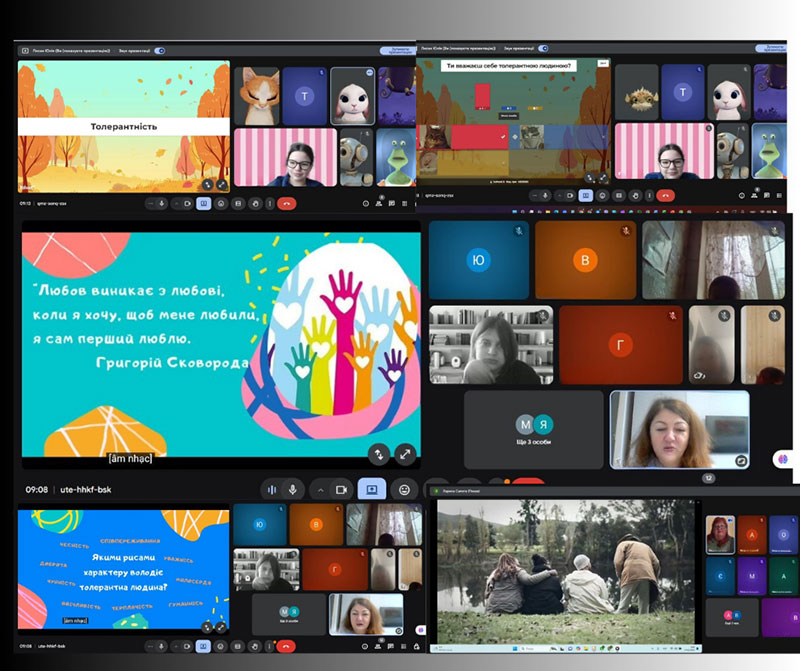Select the red answer tile with checkmark in the poll
The height and width of the screenshot is (671, 800).
click(x=482, y=96)
